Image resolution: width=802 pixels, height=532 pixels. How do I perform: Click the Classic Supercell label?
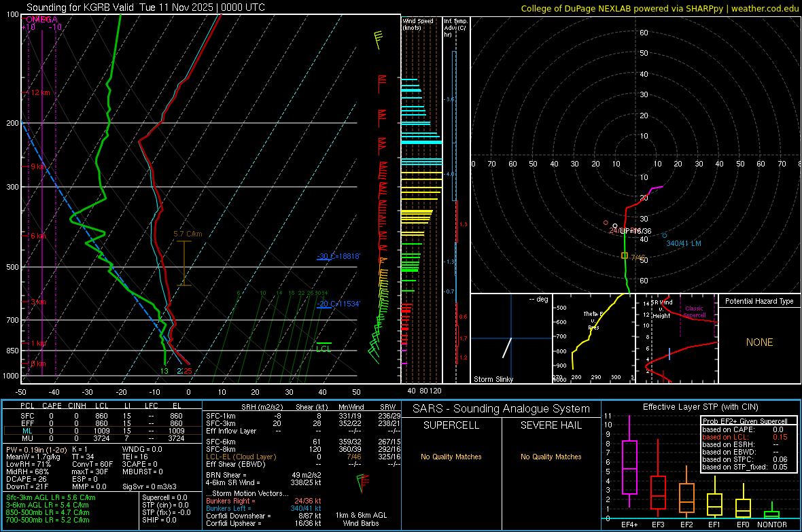pos(694,312)
